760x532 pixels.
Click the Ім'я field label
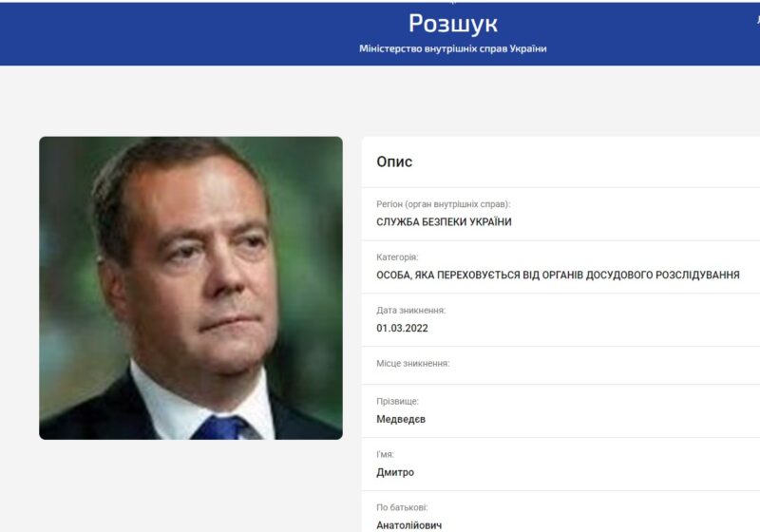385,454
